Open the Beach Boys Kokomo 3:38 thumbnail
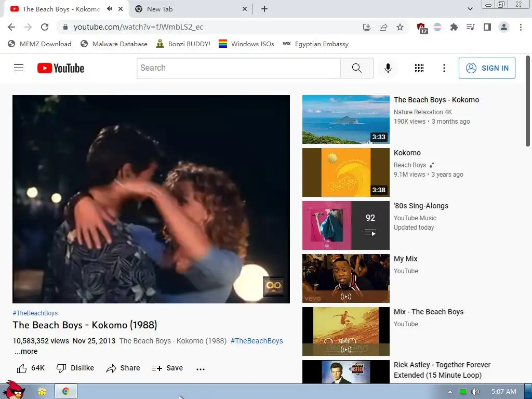This screenshot has height=399, width=532. click(x=345, y=172)
